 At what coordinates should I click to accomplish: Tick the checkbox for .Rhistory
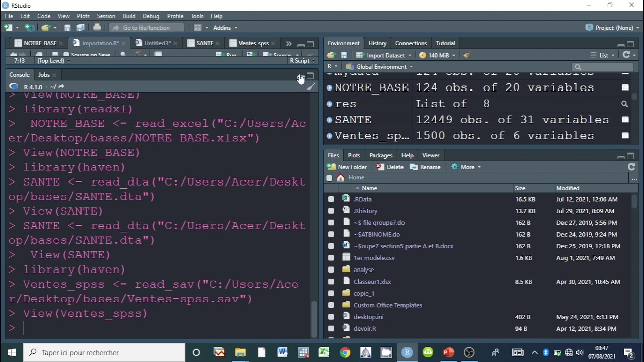point(331,211)
